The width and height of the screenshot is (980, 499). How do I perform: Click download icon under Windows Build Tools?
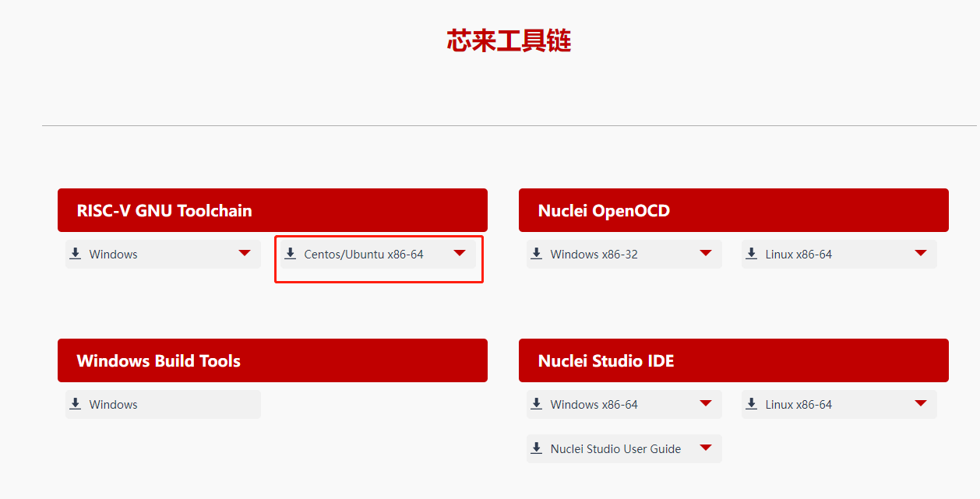[76, 404]
